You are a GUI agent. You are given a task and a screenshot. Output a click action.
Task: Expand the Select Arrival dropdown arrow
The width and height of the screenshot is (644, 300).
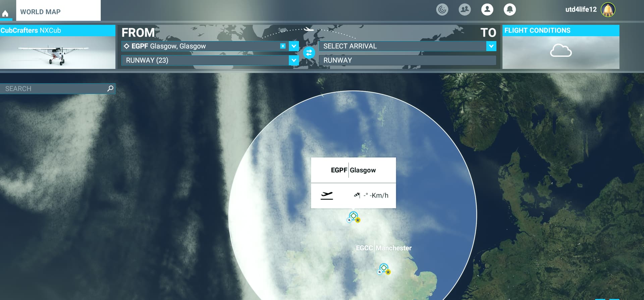(x=491, y=46)
